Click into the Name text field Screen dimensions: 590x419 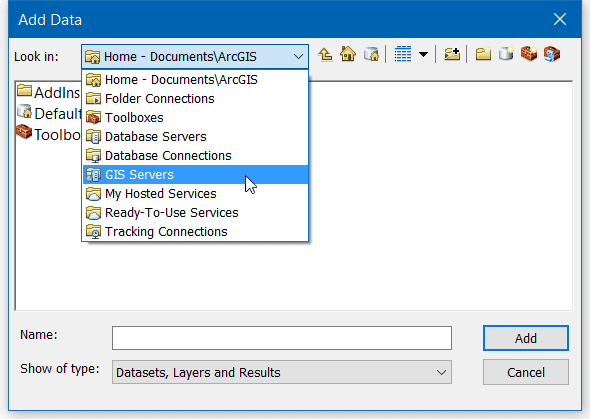click(282, 338)
